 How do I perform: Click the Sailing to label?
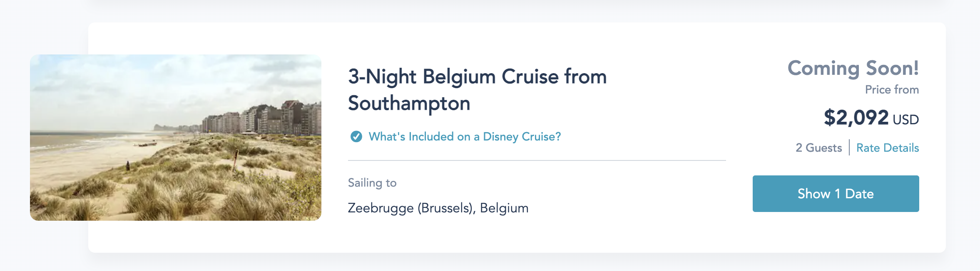372,183
